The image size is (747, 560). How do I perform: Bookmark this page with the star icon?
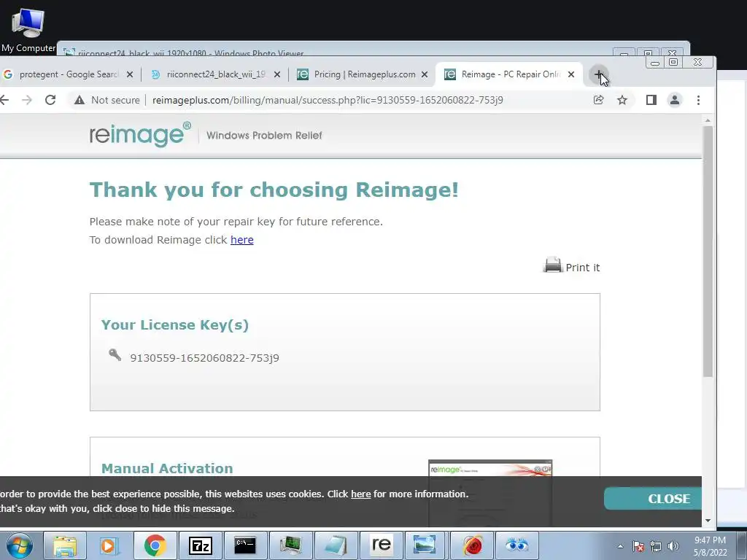click(x=622, y=100)
